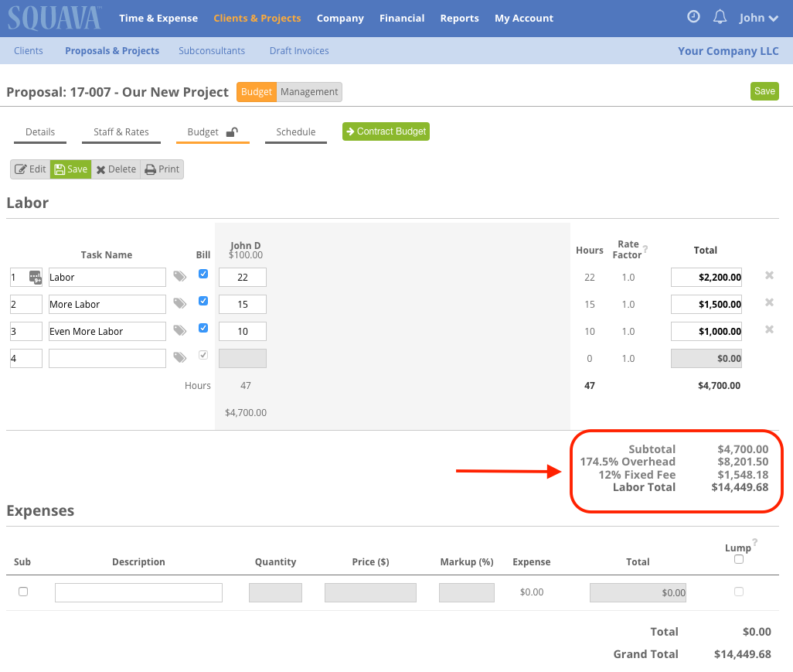Click the expense Quantity field
Viewport: 793px width, 672px height.
pyautogui.click(x=275, y=592)
